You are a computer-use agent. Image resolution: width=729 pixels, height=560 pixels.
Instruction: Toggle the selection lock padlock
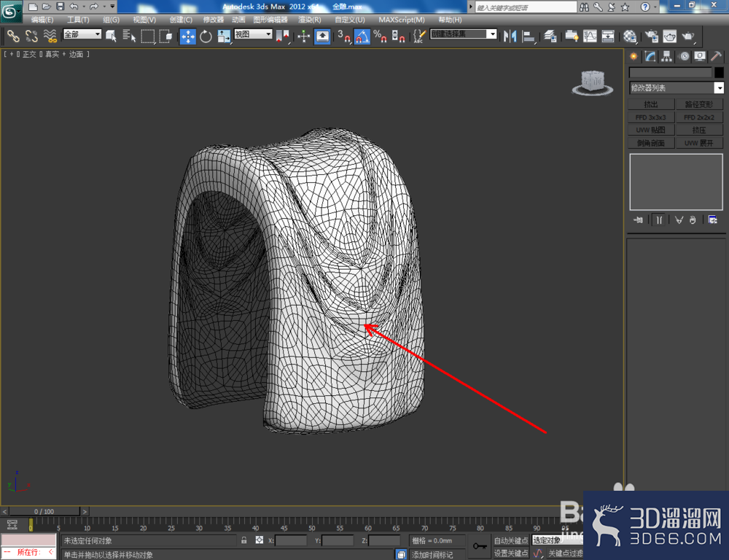point(244,540)
